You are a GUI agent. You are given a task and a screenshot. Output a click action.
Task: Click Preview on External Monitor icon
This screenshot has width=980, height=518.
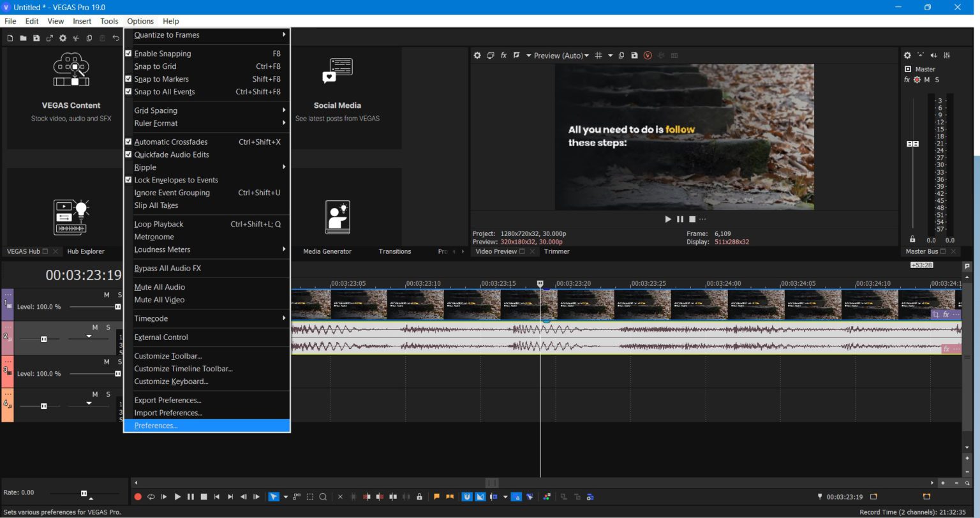point(490,56)
